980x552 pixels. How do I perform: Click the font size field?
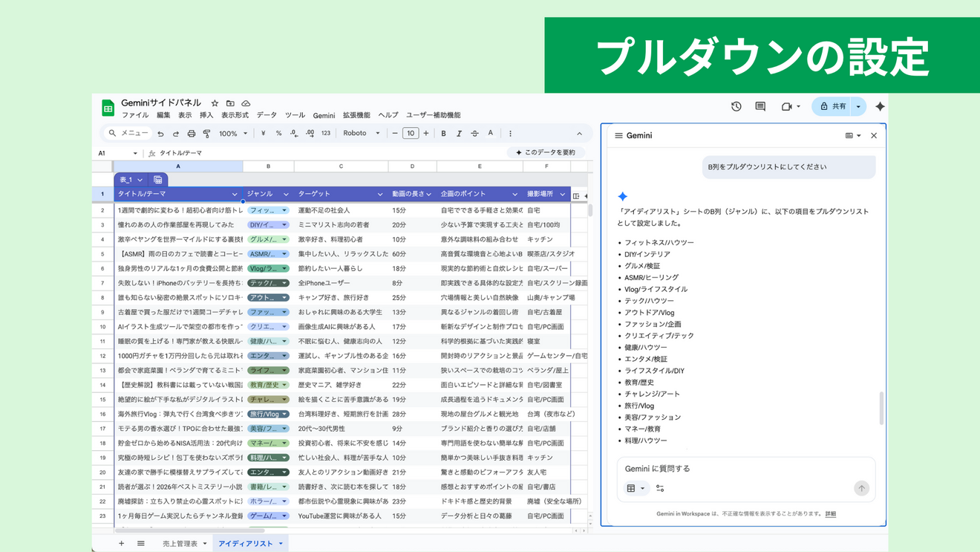[x=411, y=134]
